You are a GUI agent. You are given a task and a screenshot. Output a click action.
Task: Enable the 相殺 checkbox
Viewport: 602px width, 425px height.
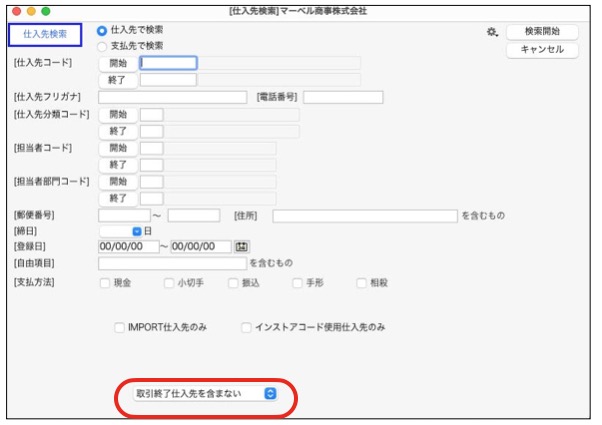(361, 283)
